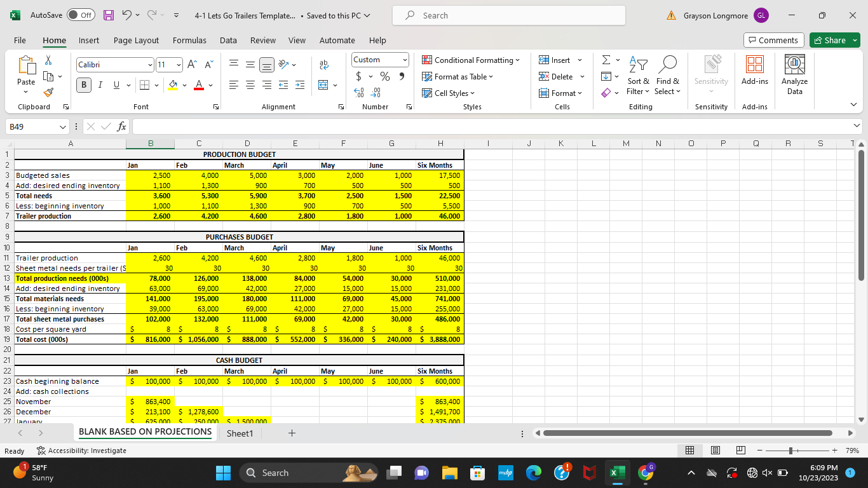868x488 pixels.
Task: Add a new sheet with plus button
Action: 292,433
